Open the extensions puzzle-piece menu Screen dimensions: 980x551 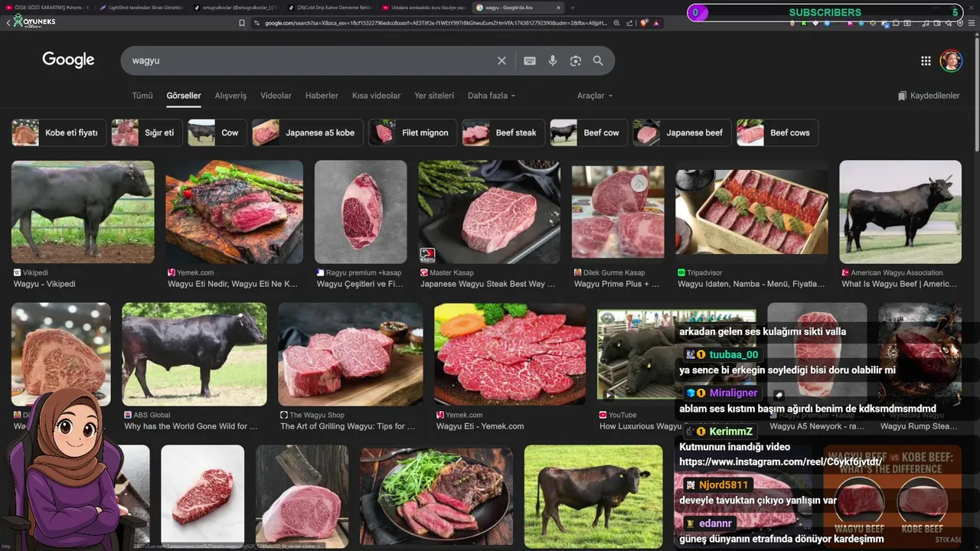[896, 23]
